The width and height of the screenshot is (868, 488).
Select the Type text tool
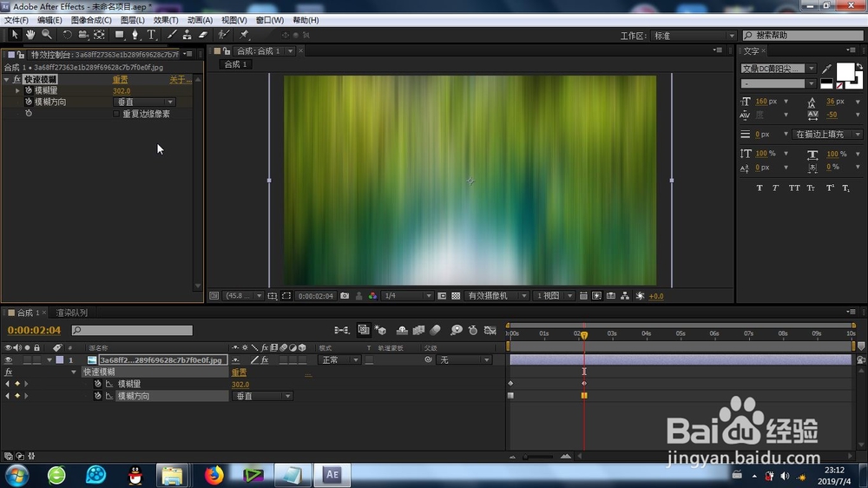coord(151,35)
